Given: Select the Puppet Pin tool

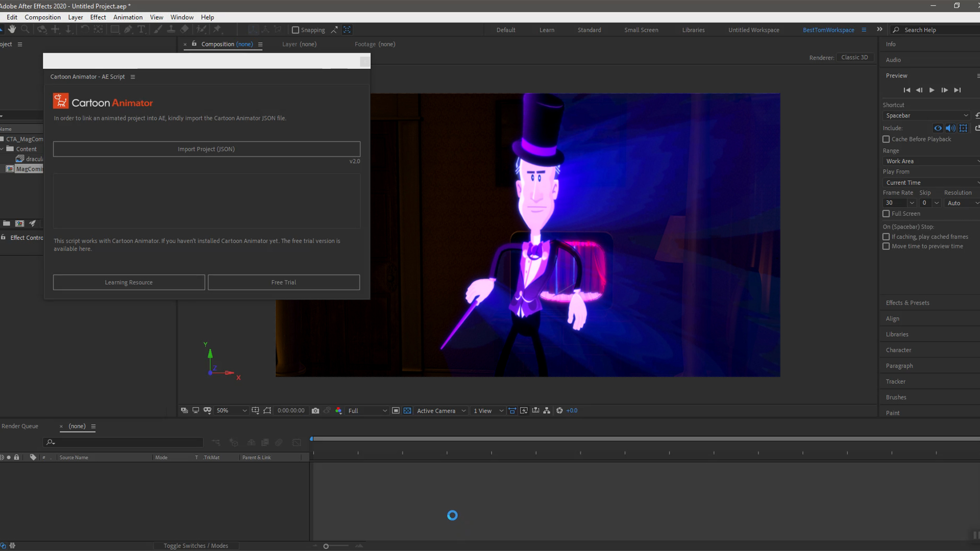Looking at the screenshot, I should [x=217, y=30].
